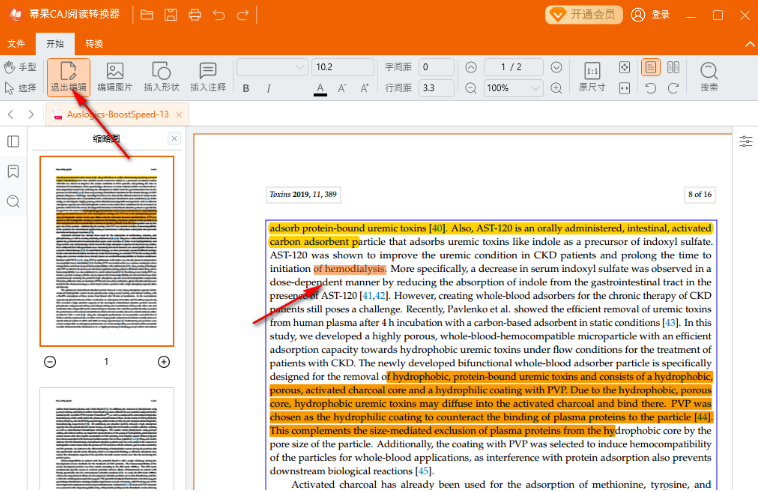
Task: Select the Auslogics-BoostSpeed-13 document tab
Action: [x=117, y=115]
